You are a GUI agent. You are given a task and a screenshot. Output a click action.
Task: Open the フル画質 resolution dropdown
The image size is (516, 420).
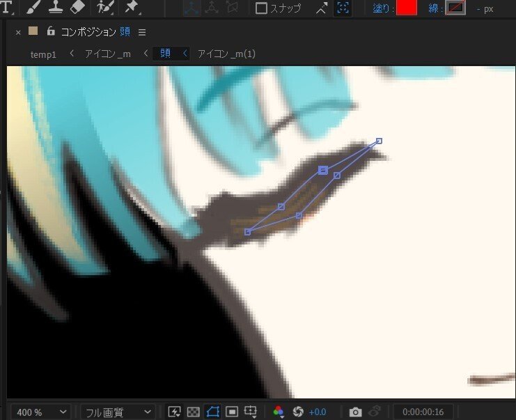tap(117, 412)
